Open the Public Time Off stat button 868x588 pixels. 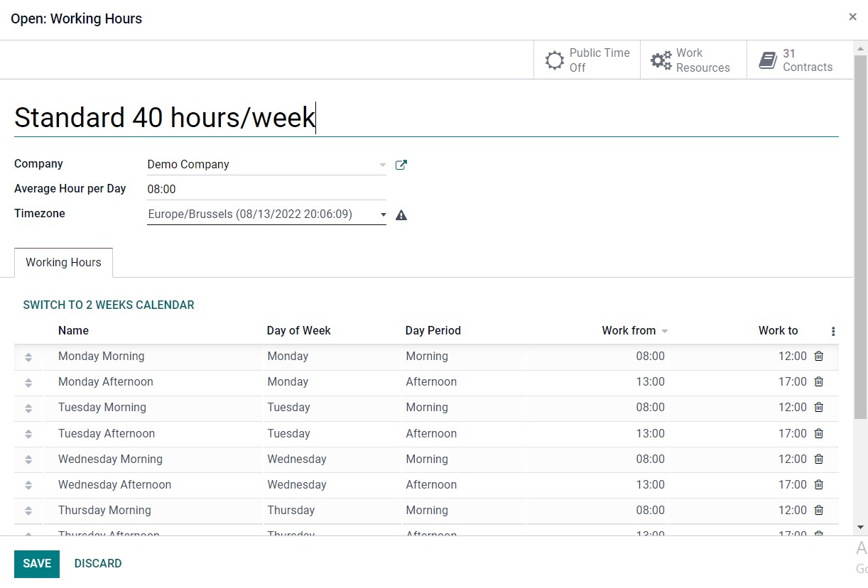587,60
